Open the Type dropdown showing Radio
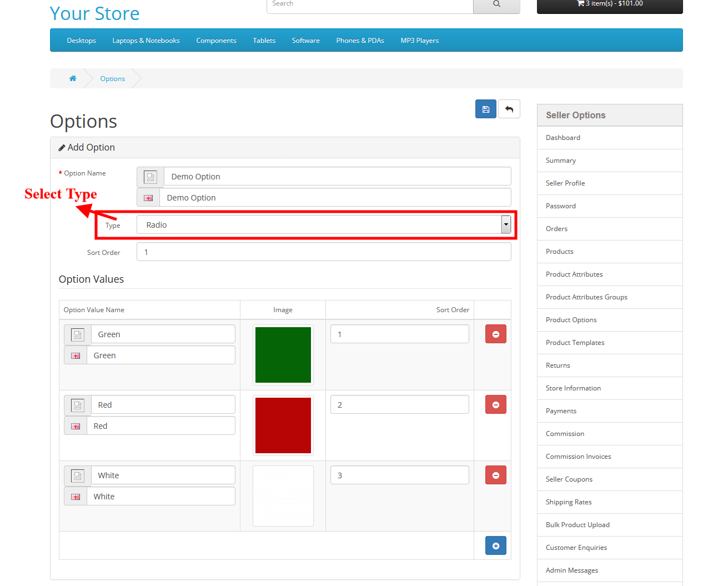728x586 pixels. (324, 224)
